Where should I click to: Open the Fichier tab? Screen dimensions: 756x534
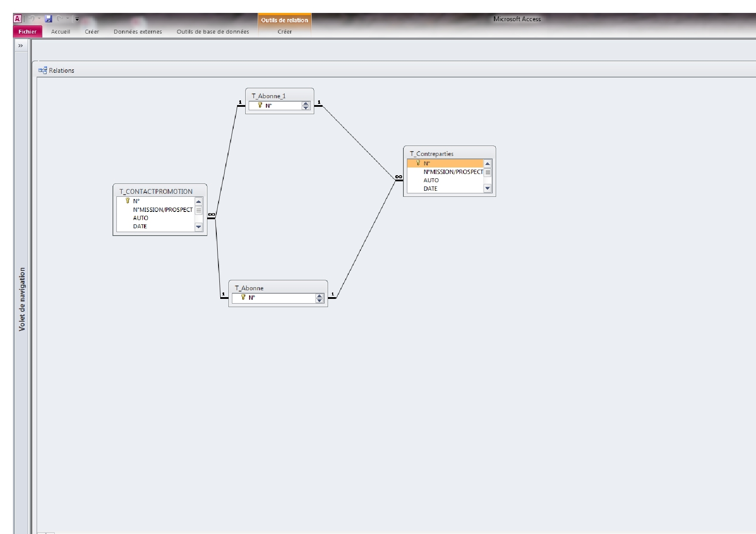28,31
